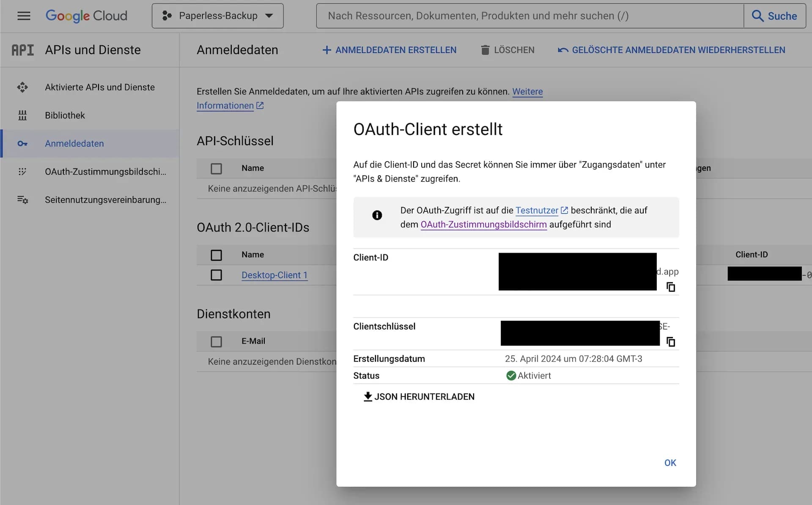The image size is (812, 505).
Task: Click the green Aktiviert status checkmark
Action: (x=511, y=375)
